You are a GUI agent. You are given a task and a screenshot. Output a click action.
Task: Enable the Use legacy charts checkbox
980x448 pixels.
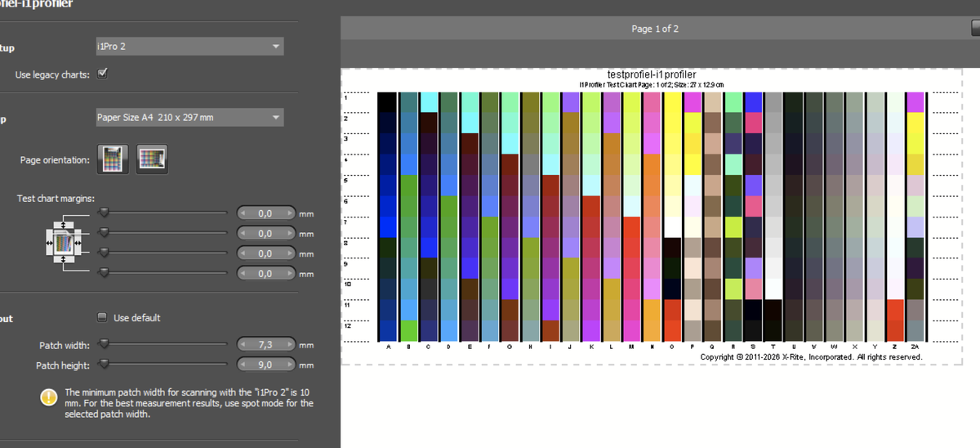[x=102, y=74]
